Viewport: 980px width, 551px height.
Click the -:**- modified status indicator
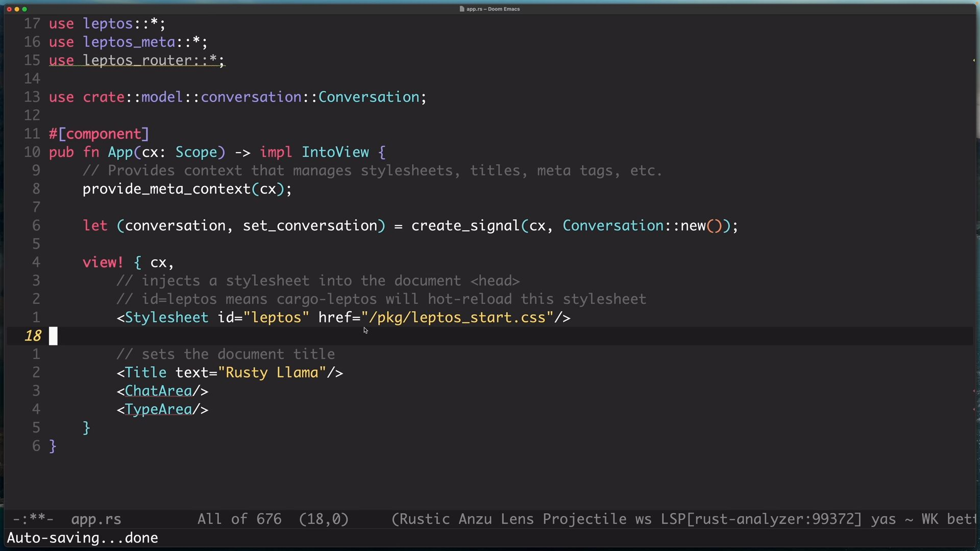point(33,519)
